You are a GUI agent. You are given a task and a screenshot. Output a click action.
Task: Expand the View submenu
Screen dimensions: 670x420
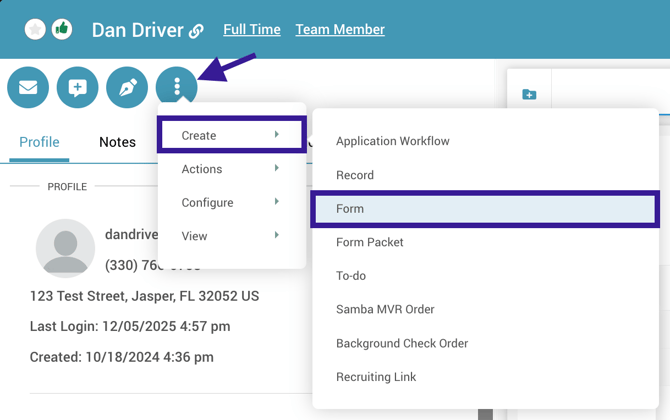231,236
